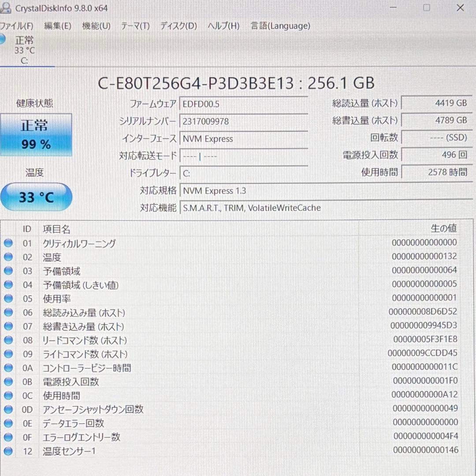Select the 温度センサー1 attribute name
This screenshot has height=476, width=476.
69,451
